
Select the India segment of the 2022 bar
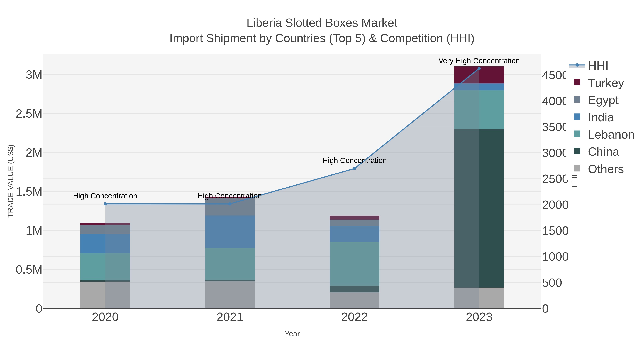tap(354, 234)
